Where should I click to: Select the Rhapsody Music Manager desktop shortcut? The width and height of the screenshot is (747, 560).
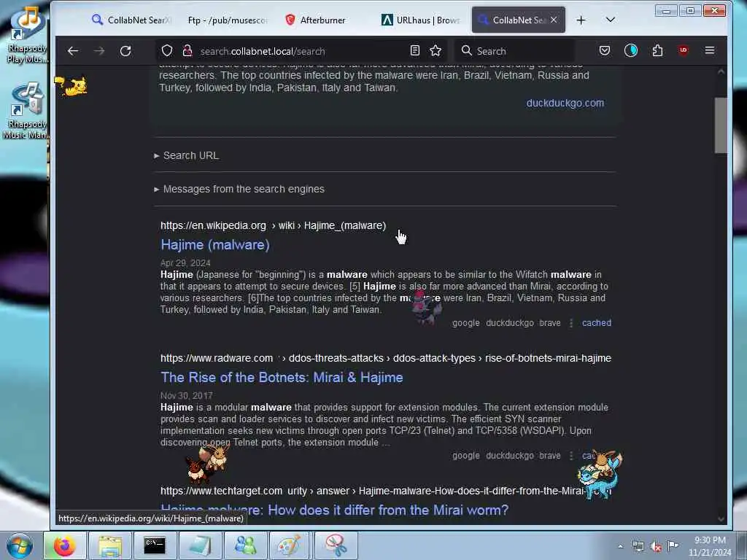26,111
